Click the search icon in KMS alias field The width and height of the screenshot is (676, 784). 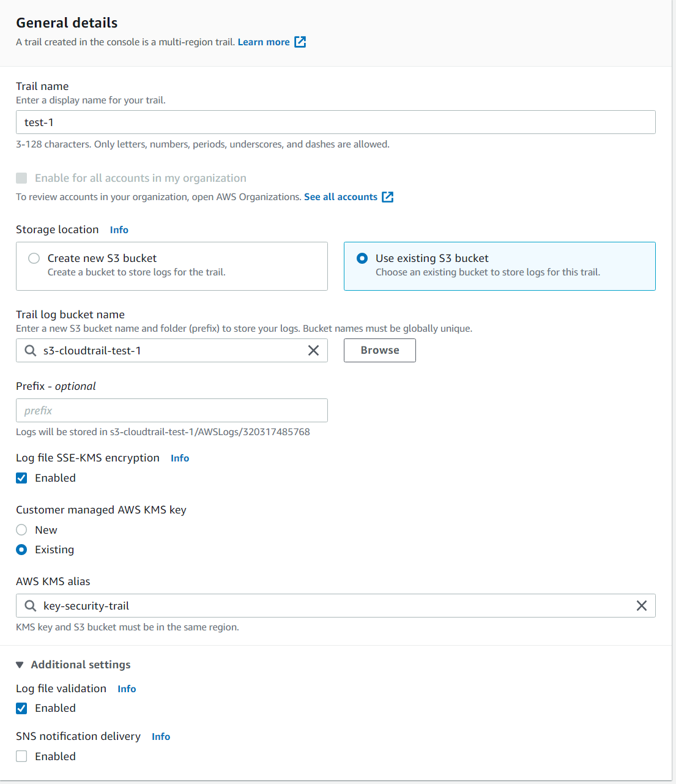(x=30, y=606)
